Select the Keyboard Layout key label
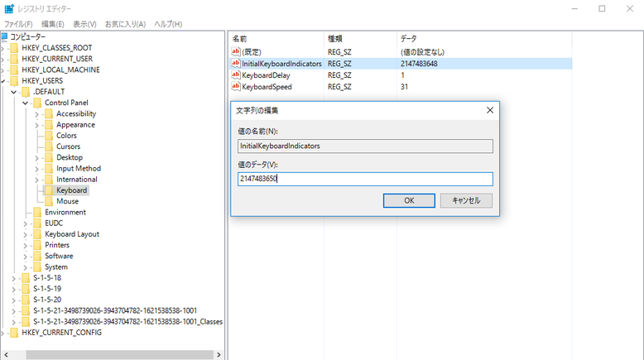This screenshot has height=360, width=644. coord(72,234)
